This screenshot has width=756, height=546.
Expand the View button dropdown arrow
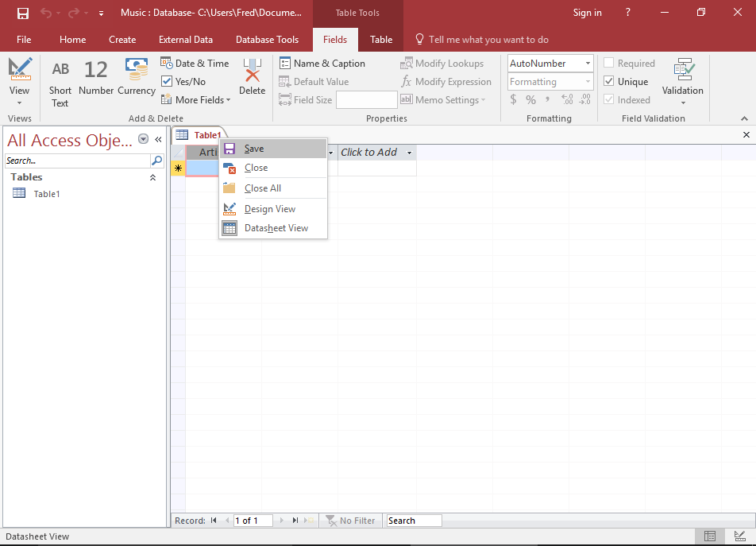19,103
